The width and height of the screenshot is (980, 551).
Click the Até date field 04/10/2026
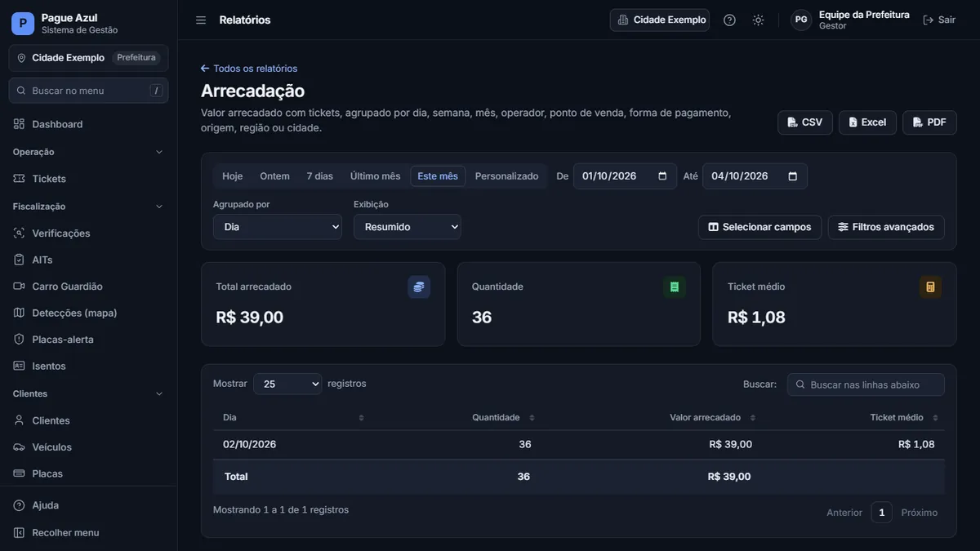755,176
